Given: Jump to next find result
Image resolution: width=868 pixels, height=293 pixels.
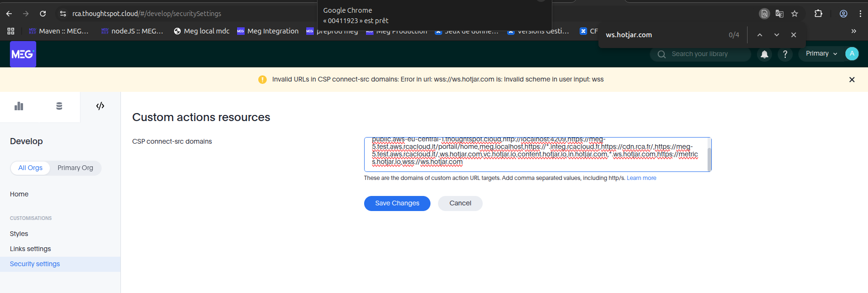Looking at the screenshot, I should [x=777, y=35].
